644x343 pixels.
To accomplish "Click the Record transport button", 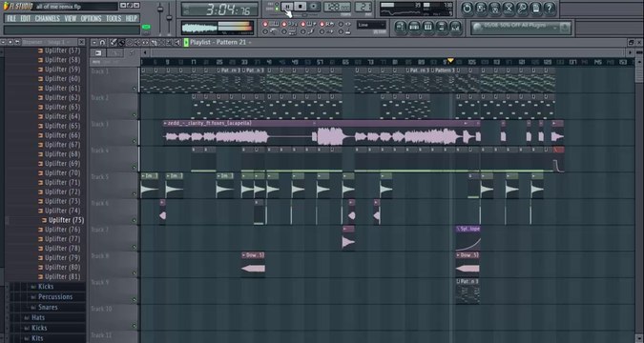I will (x=313, y=7).
